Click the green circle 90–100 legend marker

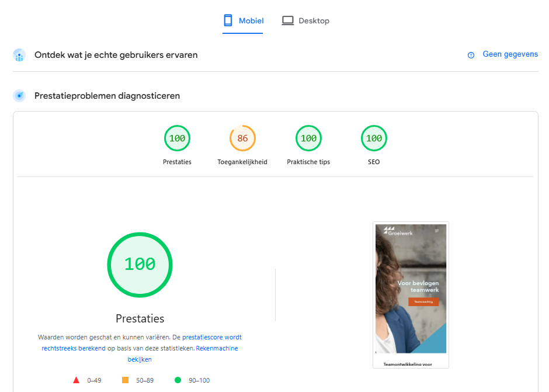coord(178,380)
